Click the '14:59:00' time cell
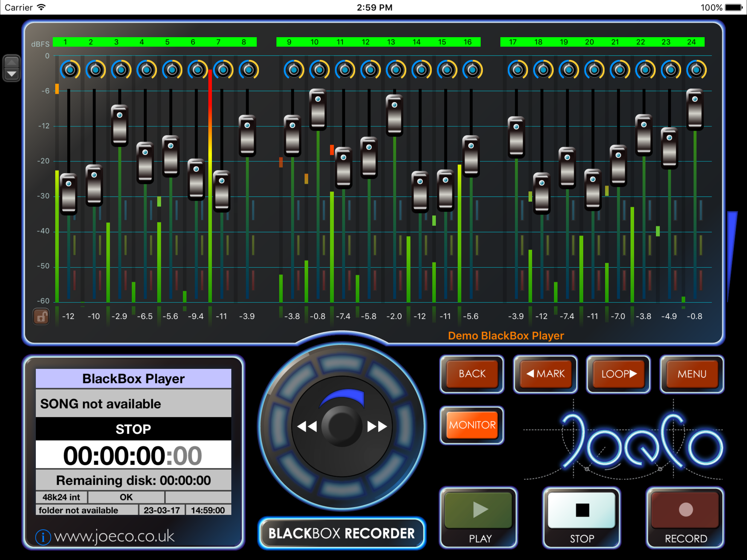Viewport: 747px width, 560px height. tap(208, 510)
